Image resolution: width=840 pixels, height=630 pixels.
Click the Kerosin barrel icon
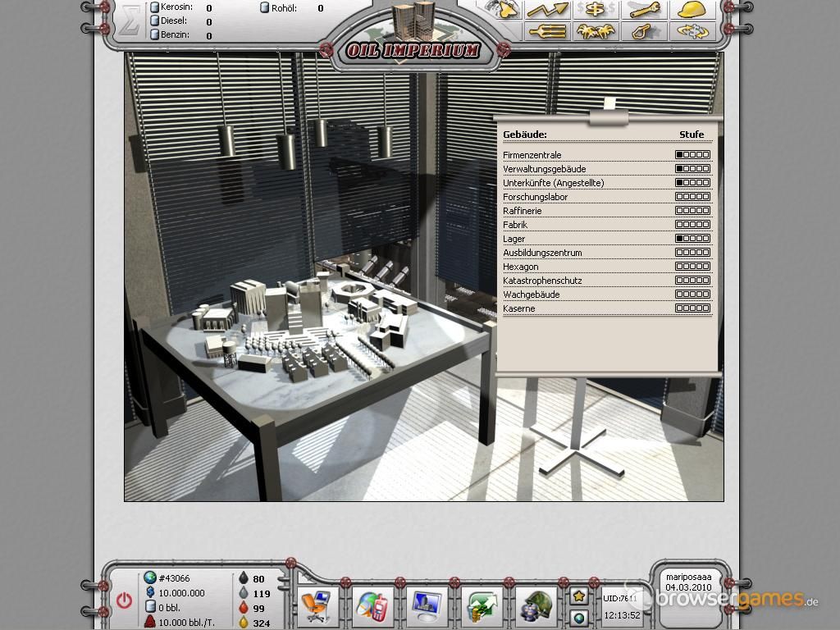(154, 7)
